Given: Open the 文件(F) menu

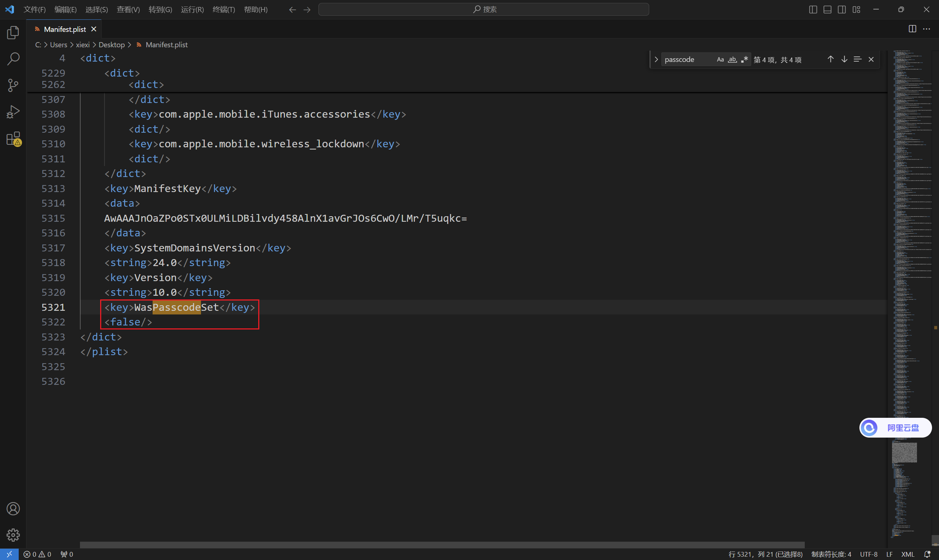Looking at the screenshot, I should pos(35,10).
